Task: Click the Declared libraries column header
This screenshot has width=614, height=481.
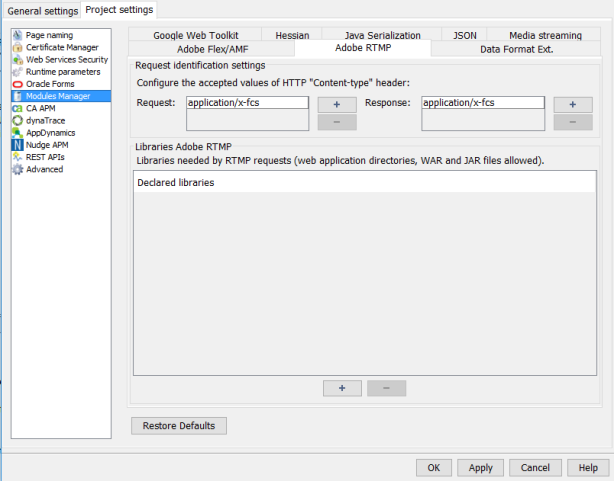Action: click(365, 183)
